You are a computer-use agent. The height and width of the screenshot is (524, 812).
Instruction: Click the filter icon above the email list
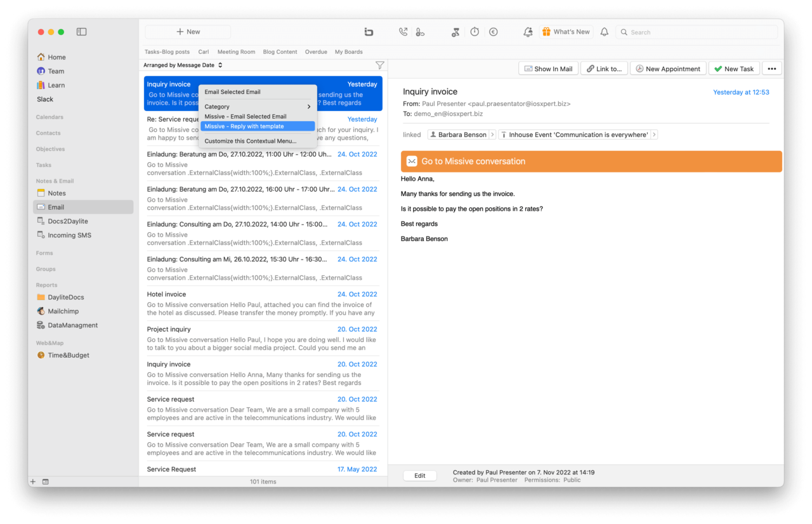[x=379, y=65]
